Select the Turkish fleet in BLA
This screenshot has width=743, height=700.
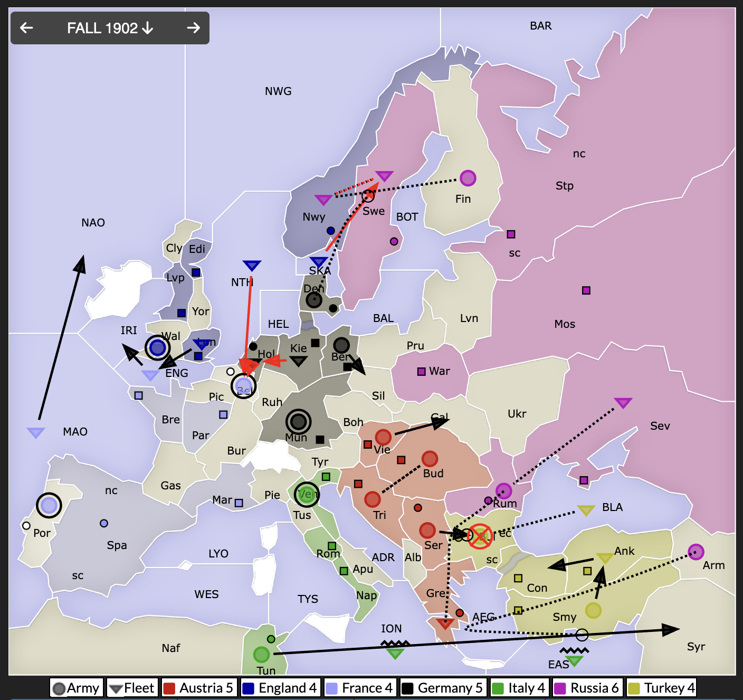[x=586, y=510]
